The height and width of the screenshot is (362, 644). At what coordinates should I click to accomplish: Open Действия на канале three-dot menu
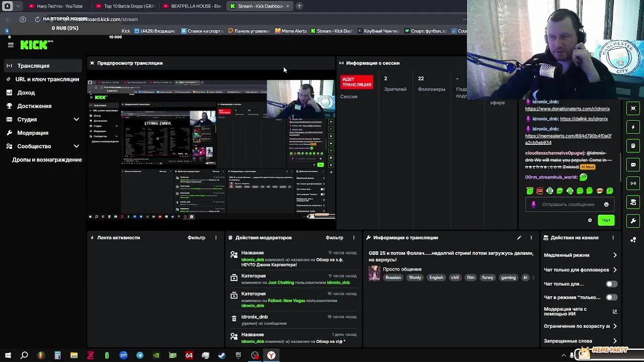click(x=613, y=238)
